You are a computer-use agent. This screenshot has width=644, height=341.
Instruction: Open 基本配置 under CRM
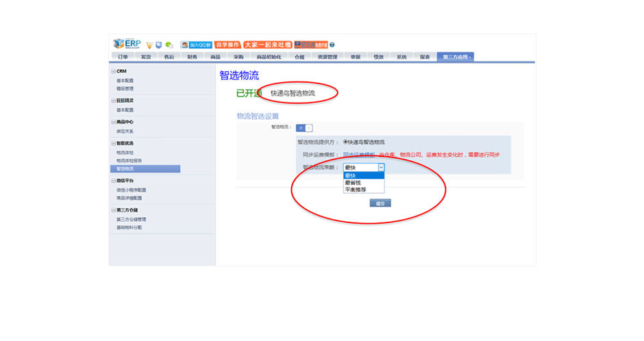coord(125,80)
